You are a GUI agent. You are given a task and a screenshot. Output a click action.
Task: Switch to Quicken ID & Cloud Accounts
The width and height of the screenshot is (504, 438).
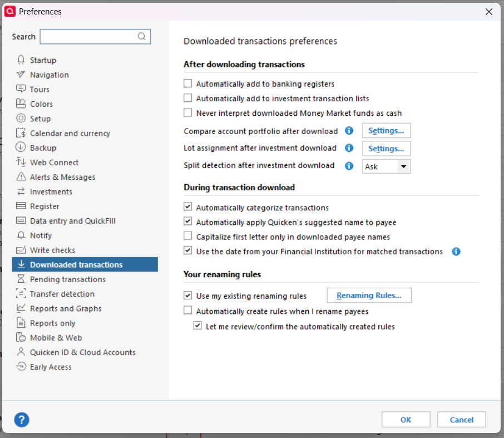82,352
